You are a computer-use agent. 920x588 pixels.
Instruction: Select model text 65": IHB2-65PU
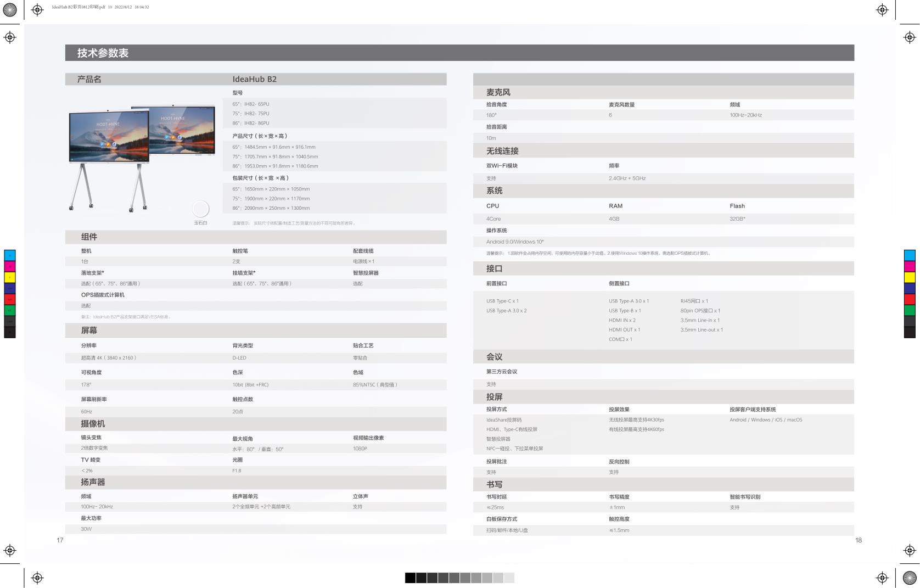pos(251,104)
